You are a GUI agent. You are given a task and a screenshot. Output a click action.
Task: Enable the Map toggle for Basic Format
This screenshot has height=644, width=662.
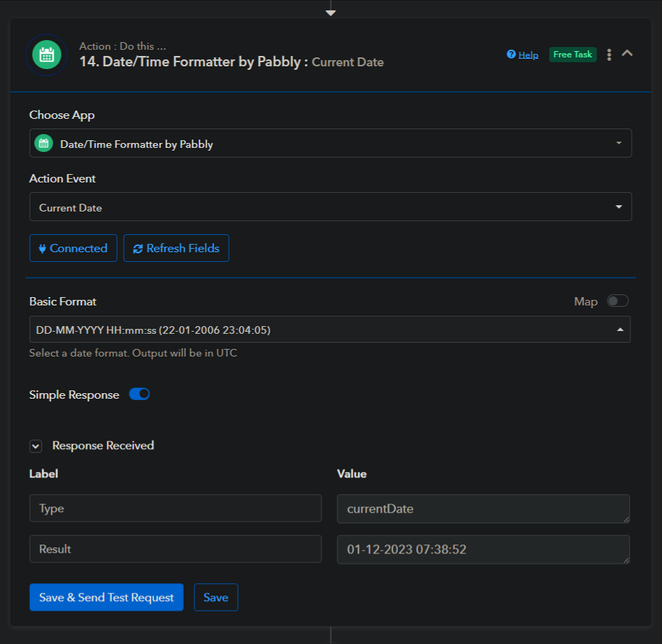(617, 301)
